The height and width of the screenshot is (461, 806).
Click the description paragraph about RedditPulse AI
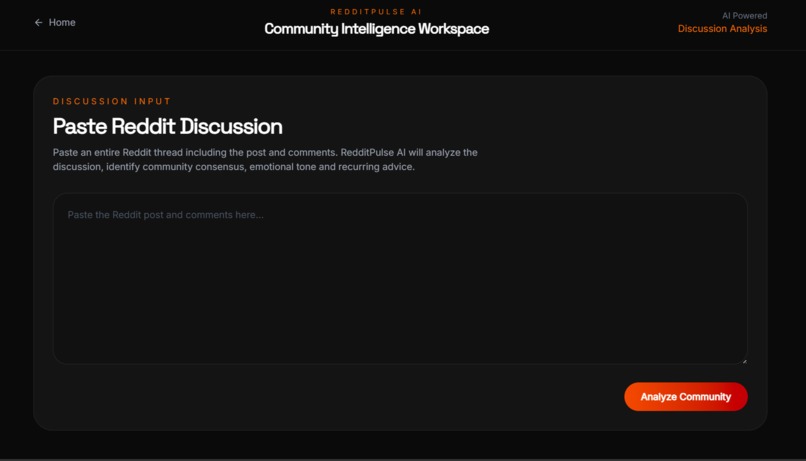[265, 159]
